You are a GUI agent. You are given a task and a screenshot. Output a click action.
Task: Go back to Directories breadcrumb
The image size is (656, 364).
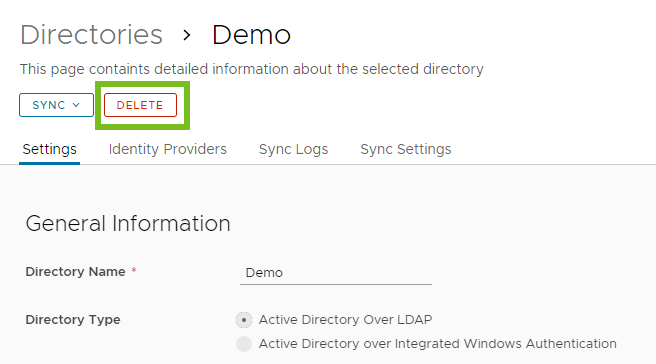(91, 35)
